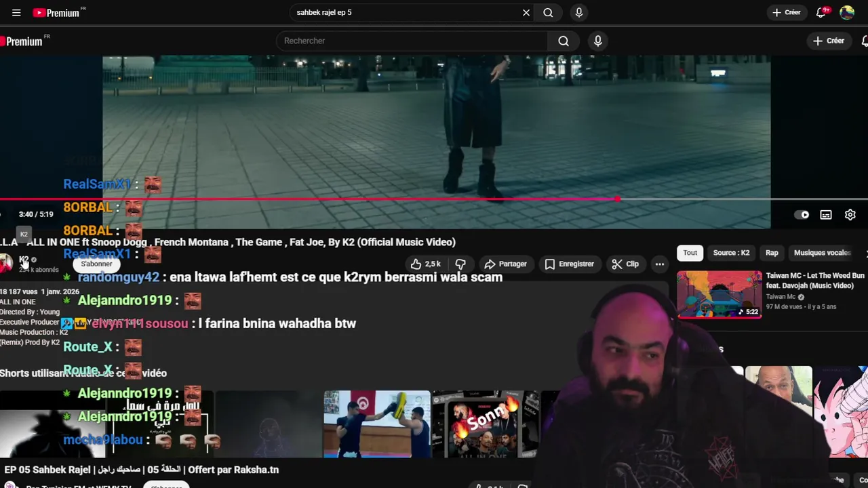Open the K2 channel avatar
This screenshot has width=868, height=488.
point(6,263)
